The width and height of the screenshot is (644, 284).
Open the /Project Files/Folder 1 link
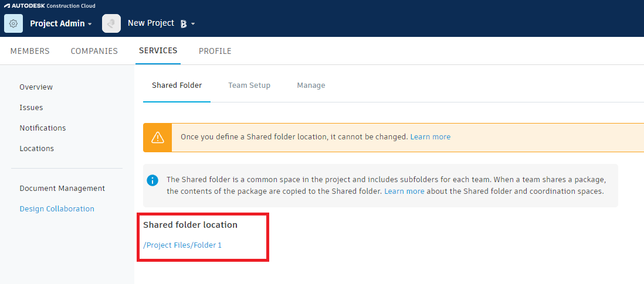182,245
